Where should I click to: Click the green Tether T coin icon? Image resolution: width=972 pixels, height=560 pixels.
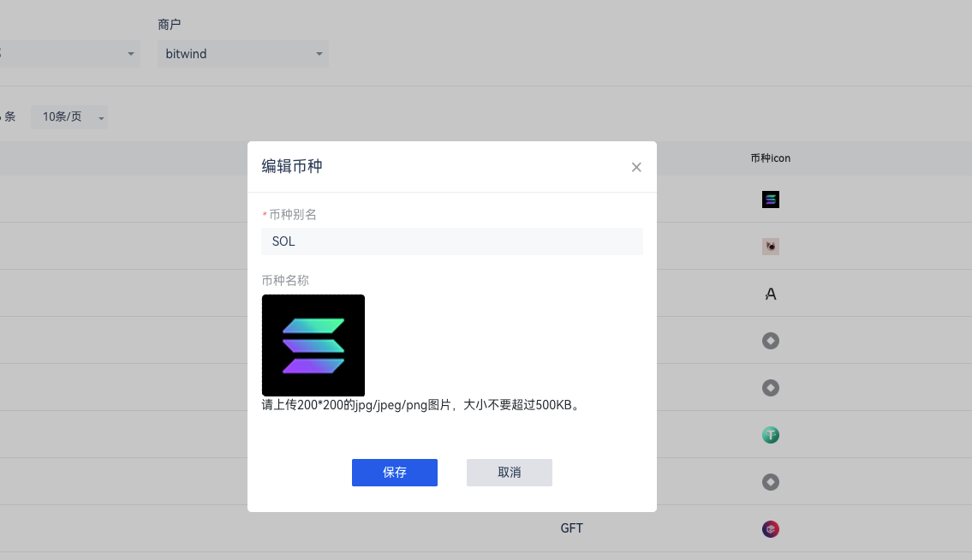pos(771,435)
